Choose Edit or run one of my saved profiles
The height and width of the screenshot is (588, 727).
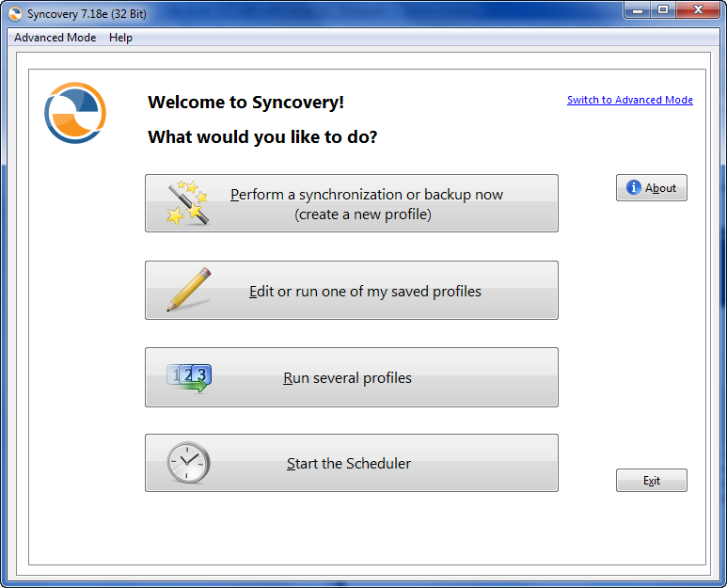(x=365, y=292)
